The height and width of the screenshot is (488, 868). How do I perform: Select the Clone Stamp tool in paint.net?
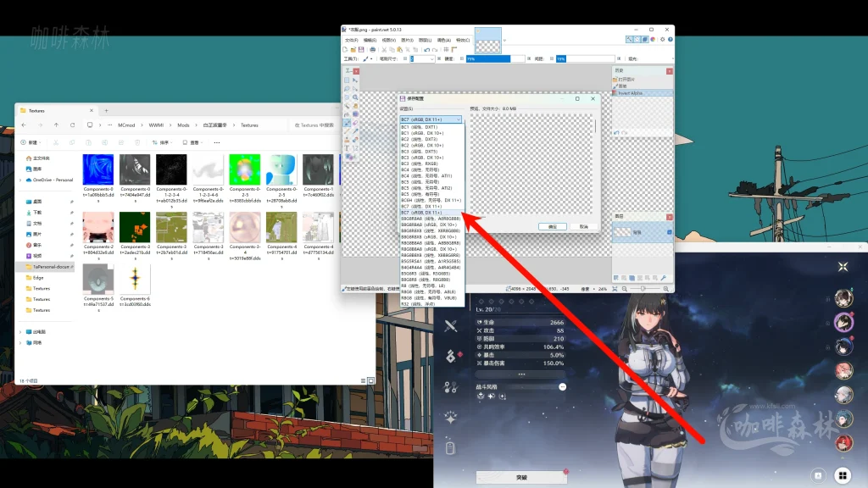pyautogui.click(x=347, y=140)
